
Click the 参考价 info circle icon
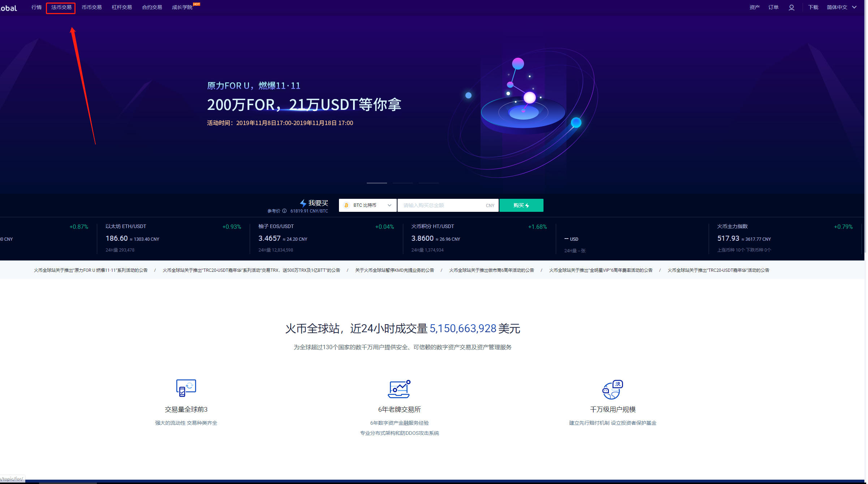284,211
